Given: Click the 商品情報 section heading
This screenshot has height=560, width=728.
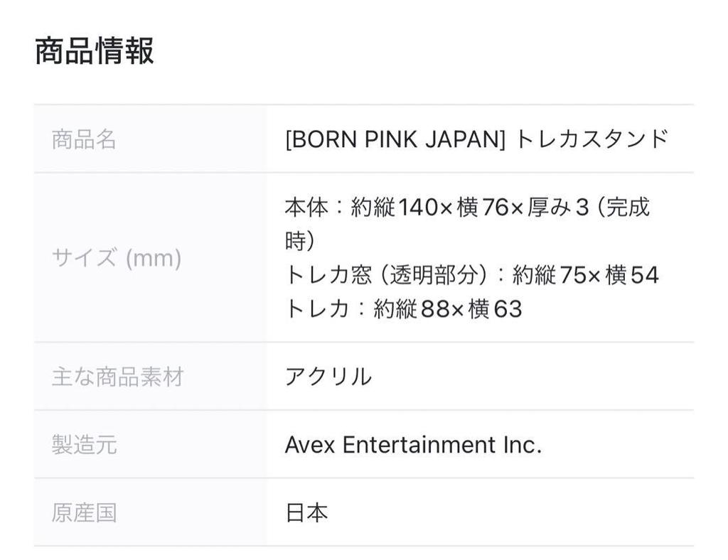Looking at the screenshot, I should click(x=94, y=51).
